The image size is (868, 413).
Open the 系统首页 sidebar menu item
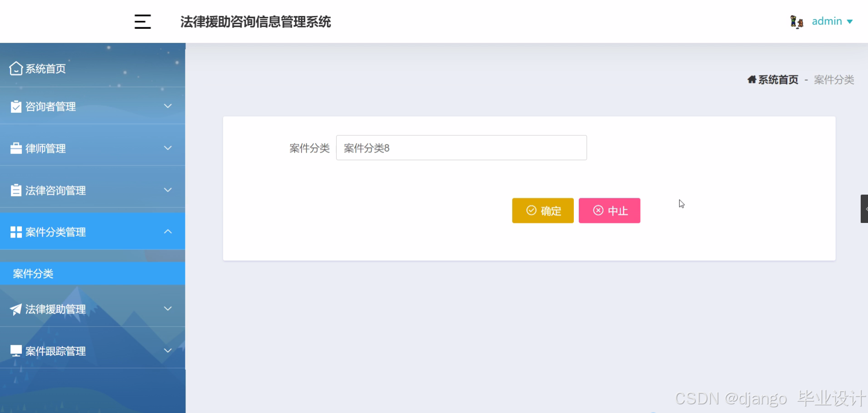pos(45,68)
